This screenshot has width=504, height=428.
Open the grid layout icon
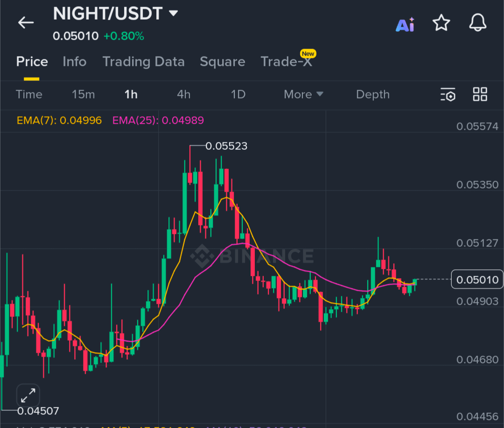pyautogui.click(x=480, y=94)
